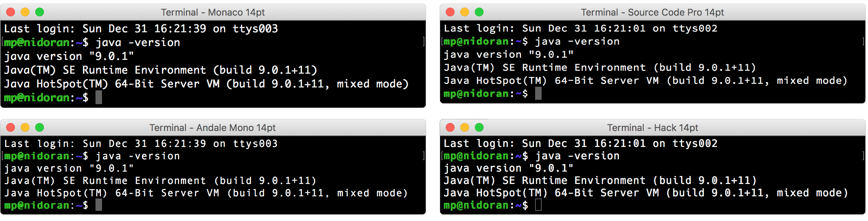
Task: Click 'Java(TM) SE Runtime Environment' in Monaco terminal
Action: [105, 70]
